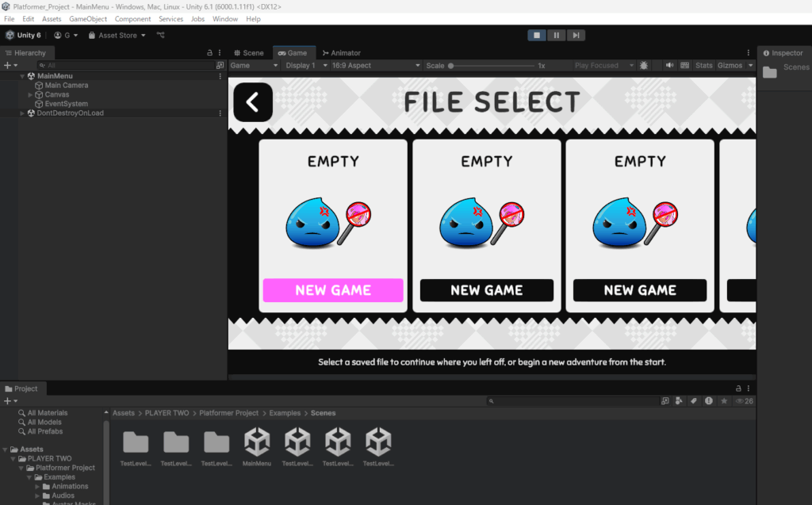Open Hierarchy panel more options menu
The height and width of the screenshot is (505, 812).
(x=220, y=53)
